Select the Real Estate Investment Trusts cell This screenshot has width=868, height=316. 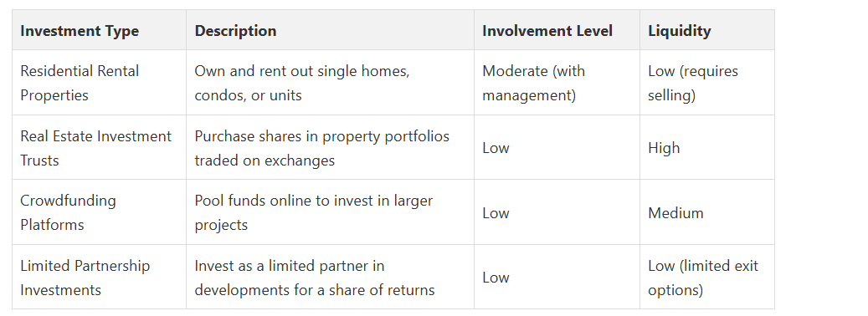tap(99, 147)
